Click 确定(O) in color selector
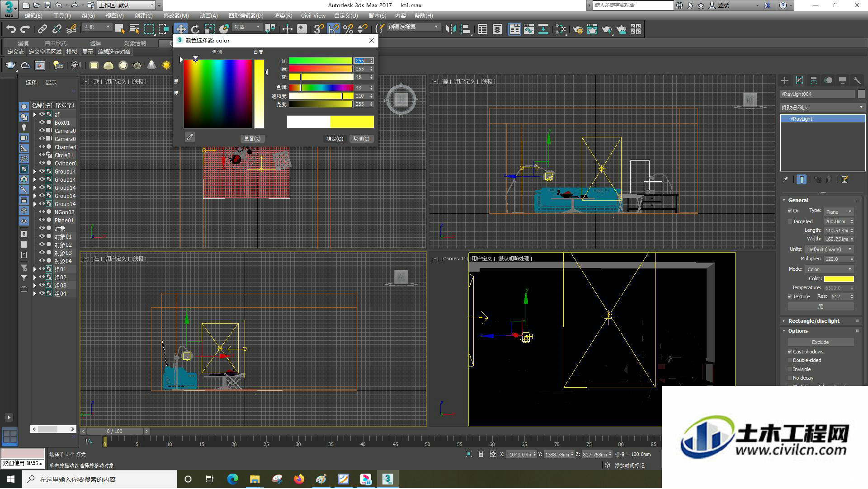 tap(335, 139)
